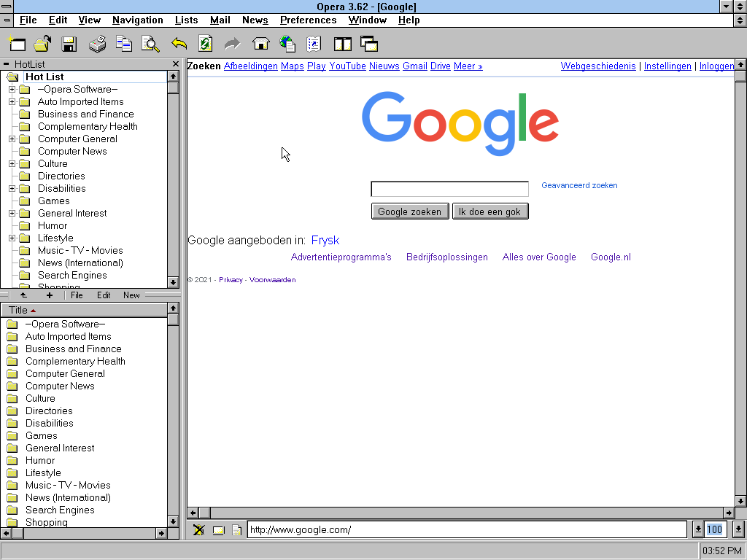Expand the Computer General tree folder
The width and height of the screenshot is (747, 560).
(x=12, y=139)
